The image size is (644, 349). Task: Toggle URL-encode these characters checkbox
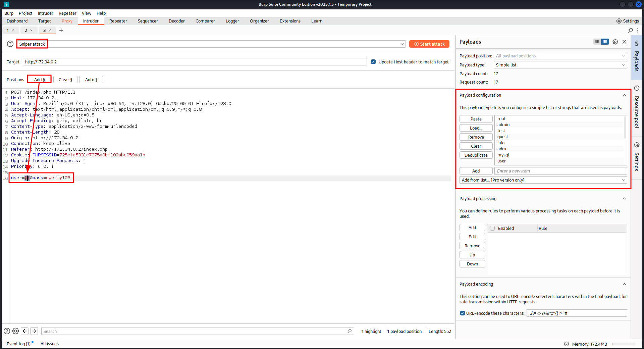click(463, 313)
